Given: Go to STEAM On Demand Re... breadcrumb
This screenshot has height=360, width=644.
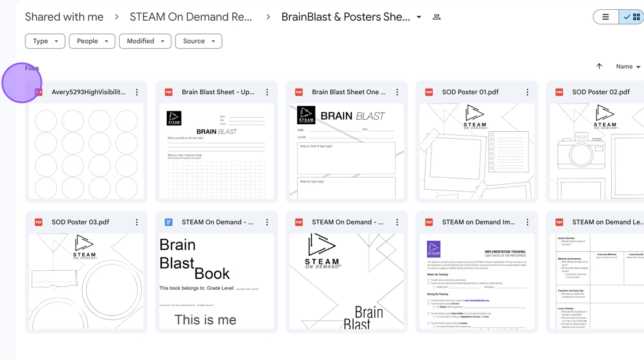Looking at the screenshot, I should [190, 17].
